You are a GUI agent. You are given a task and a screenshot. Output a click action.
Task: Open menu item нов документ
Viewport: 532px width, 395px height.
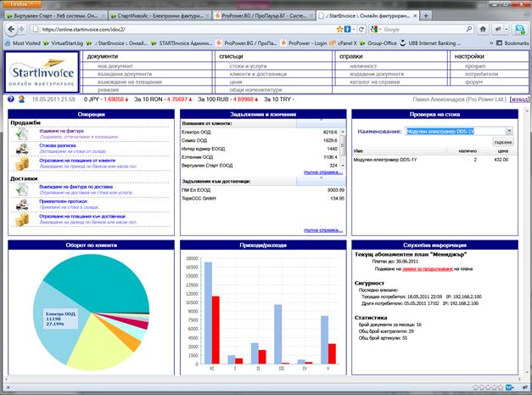pos(115,66)
